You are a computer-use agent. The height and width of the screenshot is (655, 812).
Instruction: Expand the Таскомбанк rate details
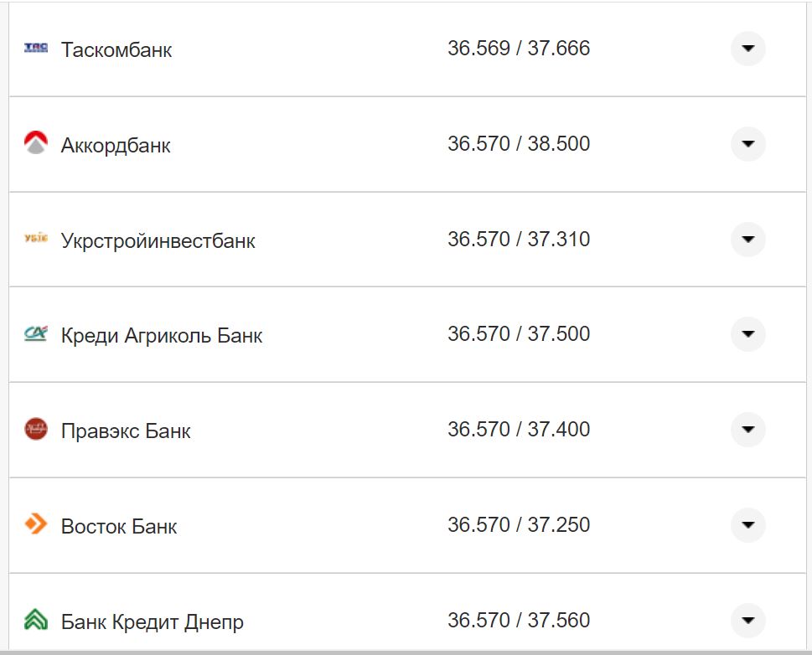(747, 49)
